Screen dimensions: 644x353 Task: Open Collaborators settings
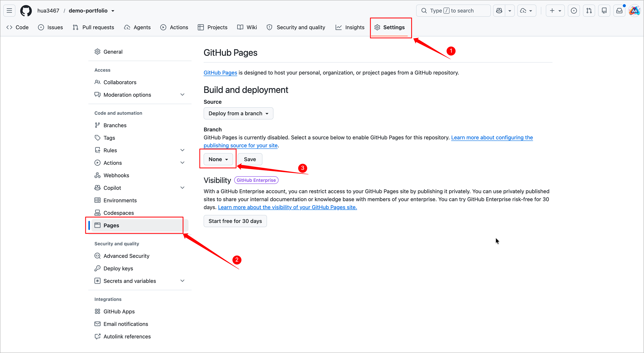(140, 82)
